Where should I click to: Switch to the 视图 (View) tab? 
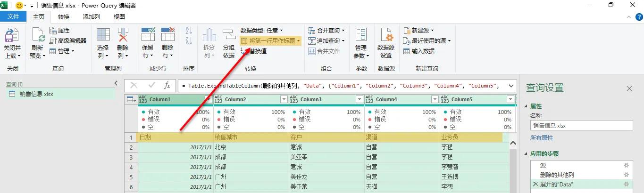pyautogui.click(x=119, y=16)
